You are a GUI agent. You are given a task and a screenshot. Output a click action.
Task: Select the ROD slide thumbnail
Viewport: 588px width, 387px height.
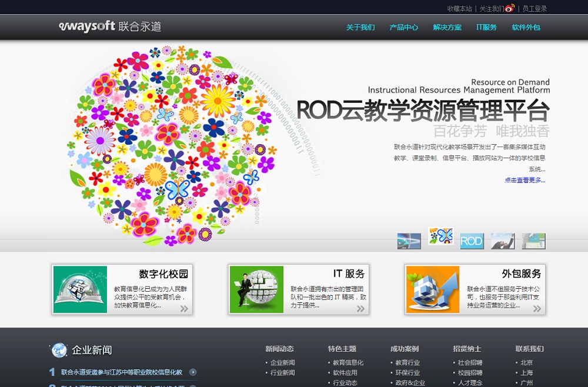tap(472, 241)
